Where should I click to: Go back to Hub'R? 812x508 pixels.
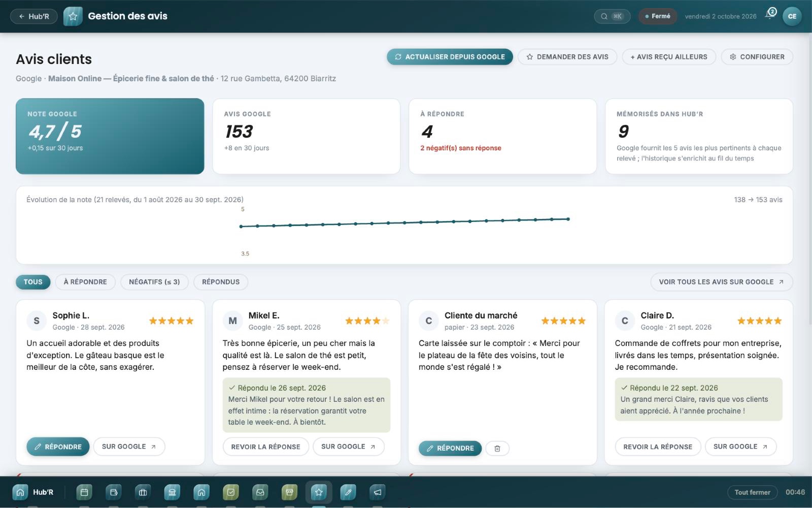coord(33,16)
